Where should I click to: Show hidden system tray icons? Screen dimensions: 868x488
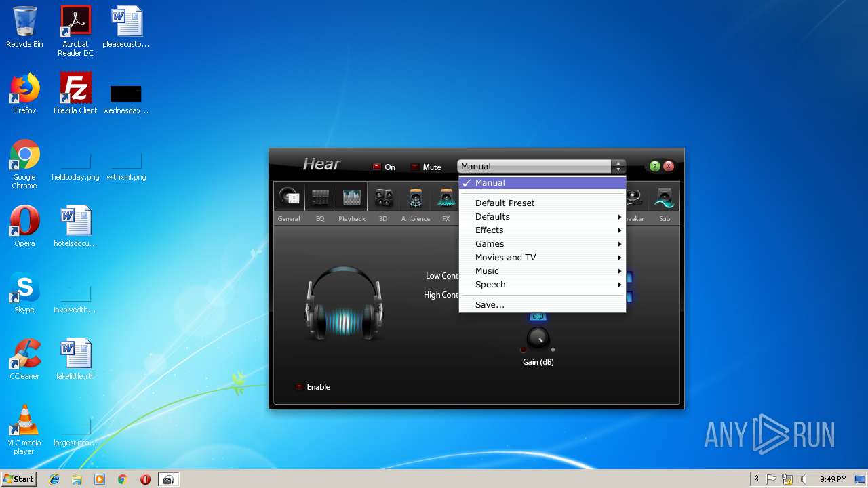(x=756, y=479)
